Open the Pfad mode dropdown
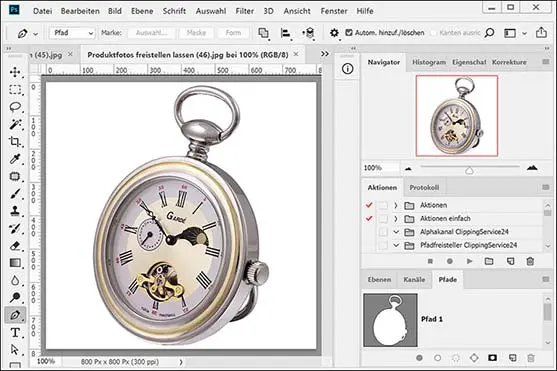Viewport: 557px width, 371px height. (x=73, y=33)
